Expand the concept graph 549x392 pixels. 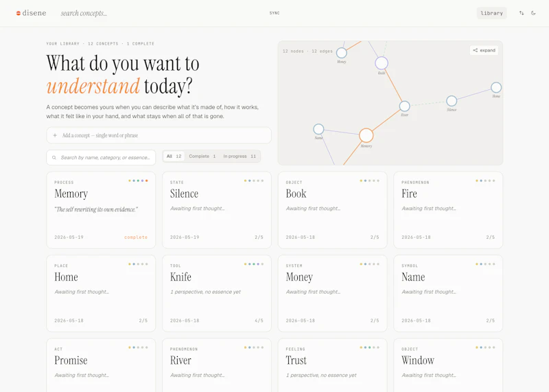pos(484,50)
